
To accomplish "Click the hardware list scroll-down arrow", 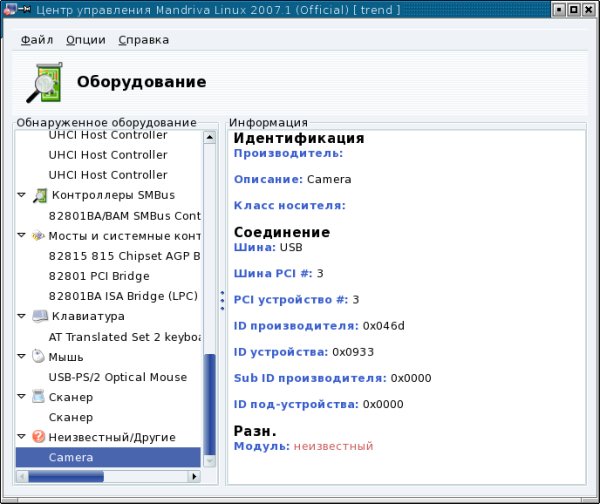I will tap(209, 461).
